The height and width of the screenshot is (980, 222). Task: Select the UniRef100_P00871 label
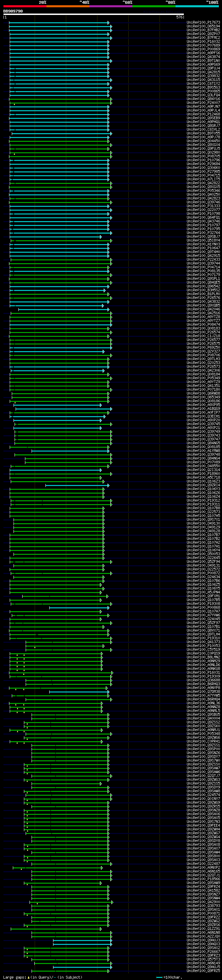pos(203,913)
